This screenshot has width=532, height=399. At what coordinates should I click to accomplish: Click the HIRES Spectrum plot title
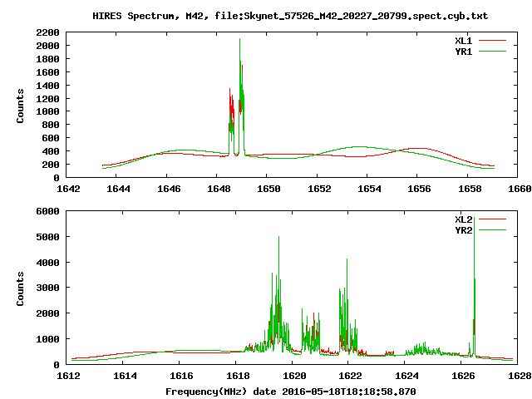[x=289, y=16]
